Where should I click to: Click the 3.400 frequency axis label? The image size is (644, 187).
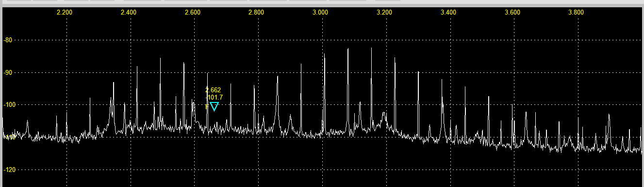(x=448, y=12)
